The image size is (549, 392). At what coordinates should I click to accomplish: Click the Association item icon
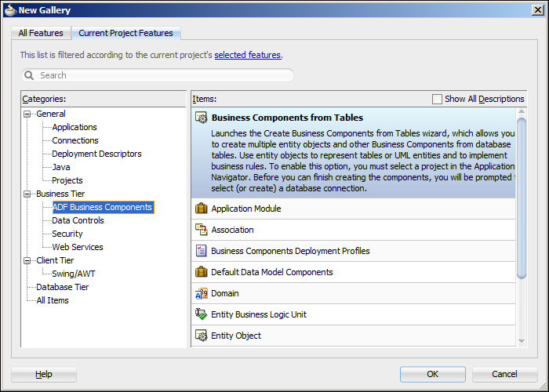click(x=201, y=230)
